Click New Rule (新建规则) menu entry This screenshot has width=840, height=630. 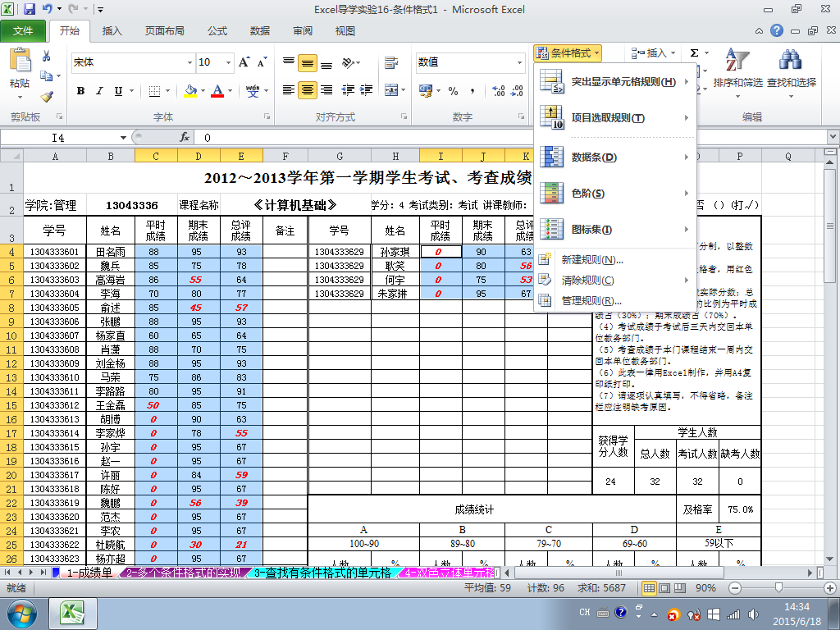pos(591,260)
